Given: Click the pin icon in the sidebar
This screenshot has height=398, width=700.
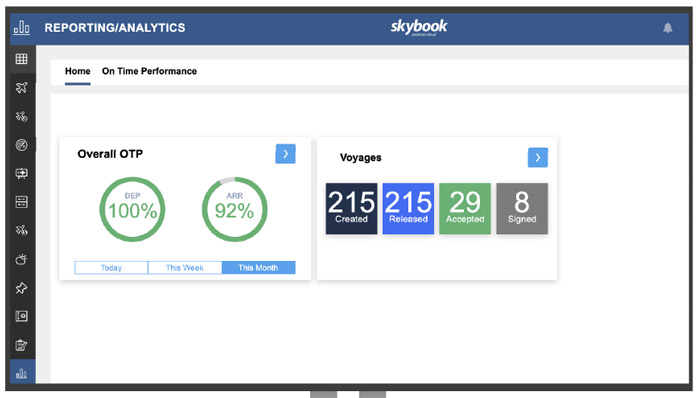Looking at the screenshot, I should [x=21, y=288].
